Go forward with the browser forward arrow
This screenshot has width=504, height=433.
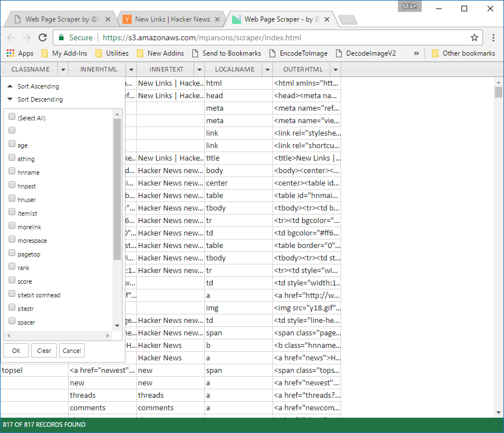pyautogui.click(x=26, y=37)
